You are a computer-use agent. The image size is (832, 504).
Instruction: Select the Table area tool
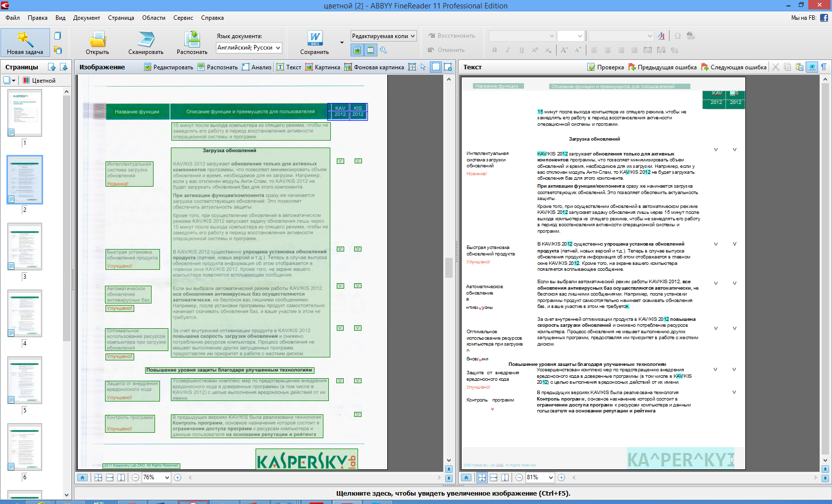pyautogui.click(x=412, y=67)
